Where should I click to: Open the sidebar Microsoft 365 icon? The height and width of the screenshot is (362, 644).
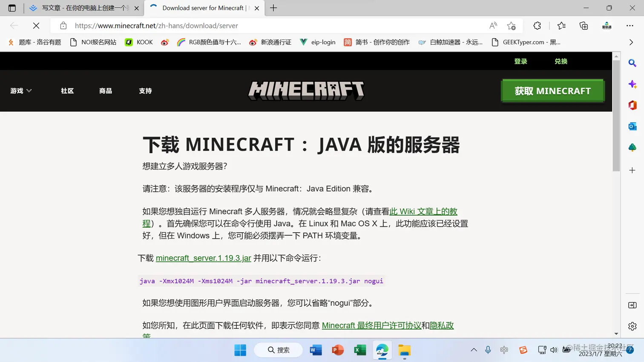click(x=632, y=105)
